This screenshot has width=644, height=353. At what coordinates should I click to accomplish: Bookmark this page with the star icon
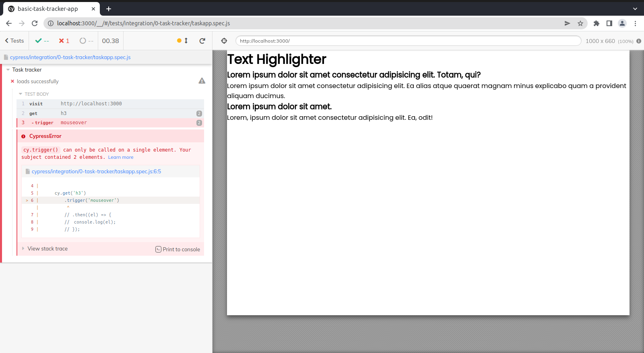point(580,23)
